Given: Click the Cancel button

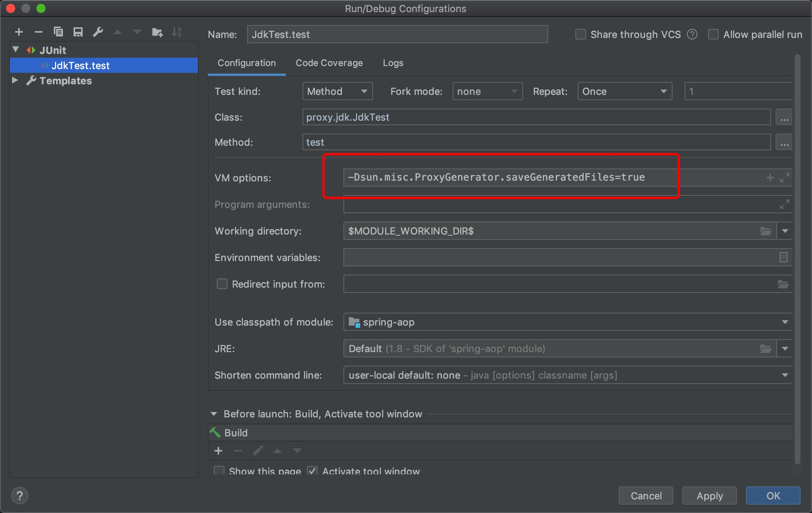Looking at the screenshot, I should tap(646, 496).
